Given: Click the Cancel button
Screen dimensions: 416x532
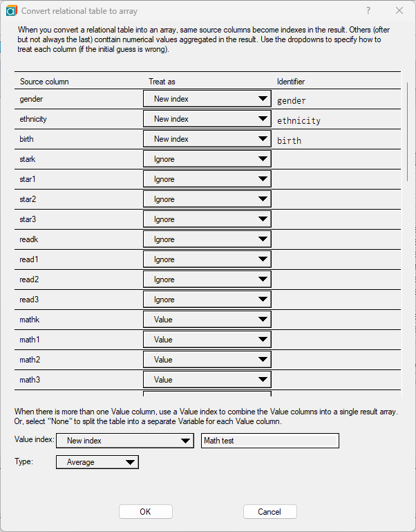Looking at the screenshot, I should tap(270, 511).
